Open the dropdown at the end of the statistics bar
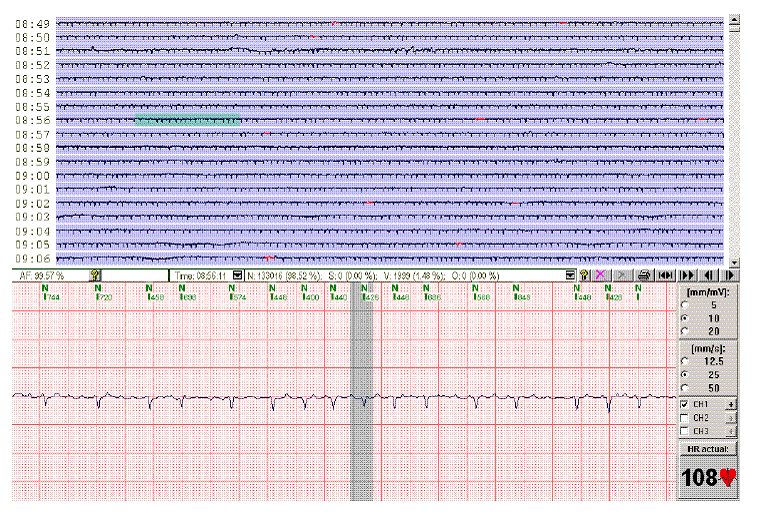 pos(569,274)
